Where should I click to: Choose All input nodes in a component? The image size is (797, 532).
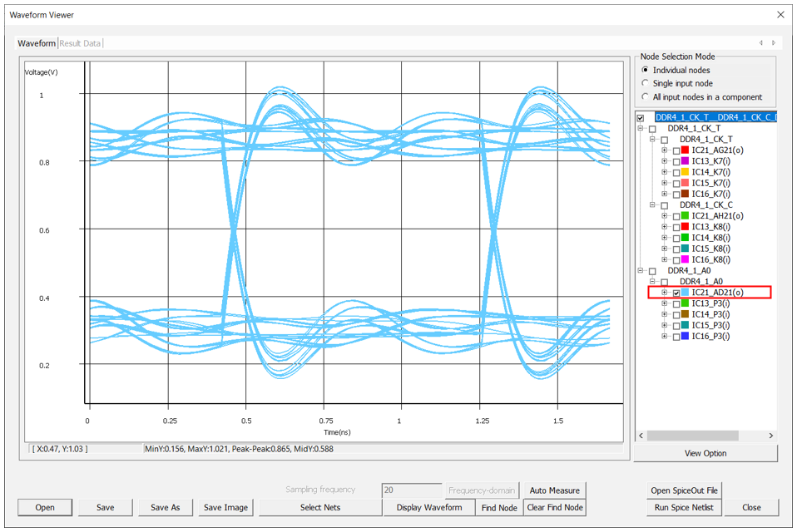[645, 96]
